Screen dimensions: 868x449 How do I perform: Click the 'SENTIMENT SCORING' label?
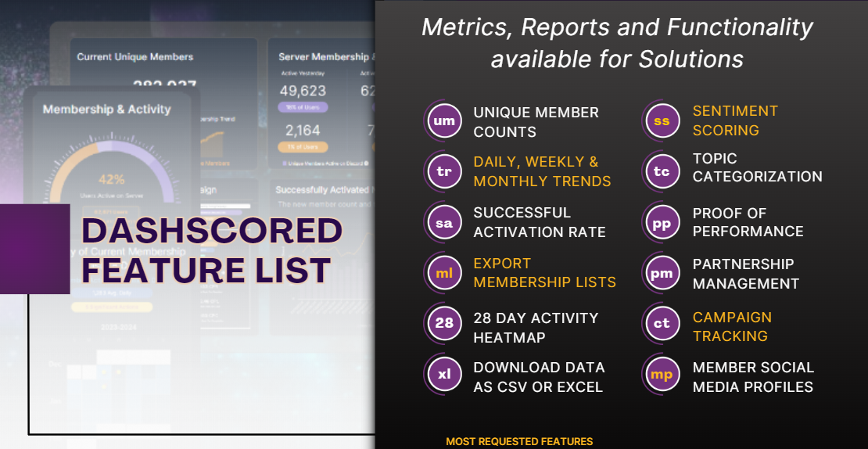[x=735, y=120]
